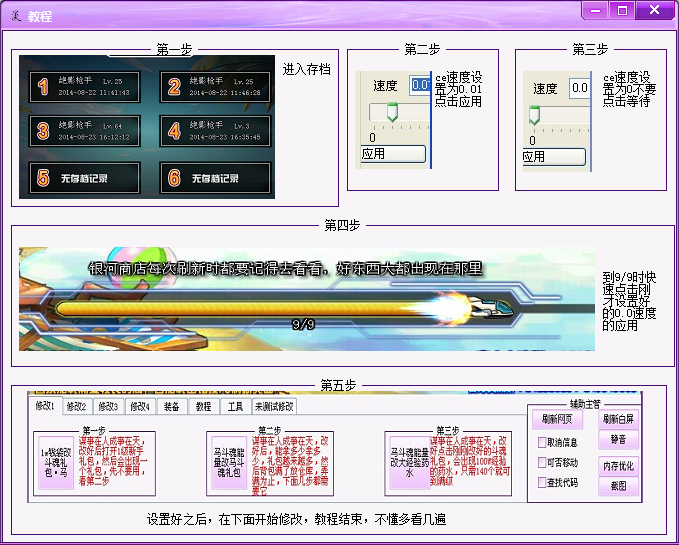Switch to the 修改1 tab
Viewport: 679px width, 545px height.
(45, 406)
